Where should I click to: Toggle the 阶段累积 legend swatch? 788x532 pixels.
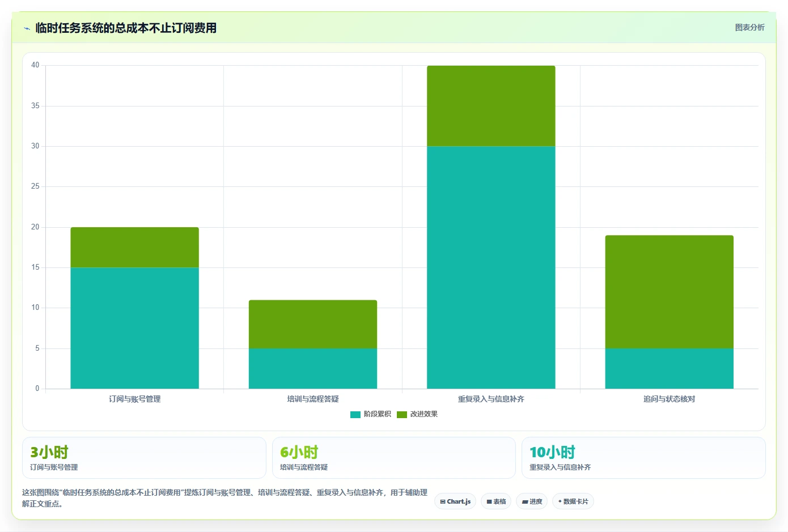pyautogui.click(x=355, y=415)
